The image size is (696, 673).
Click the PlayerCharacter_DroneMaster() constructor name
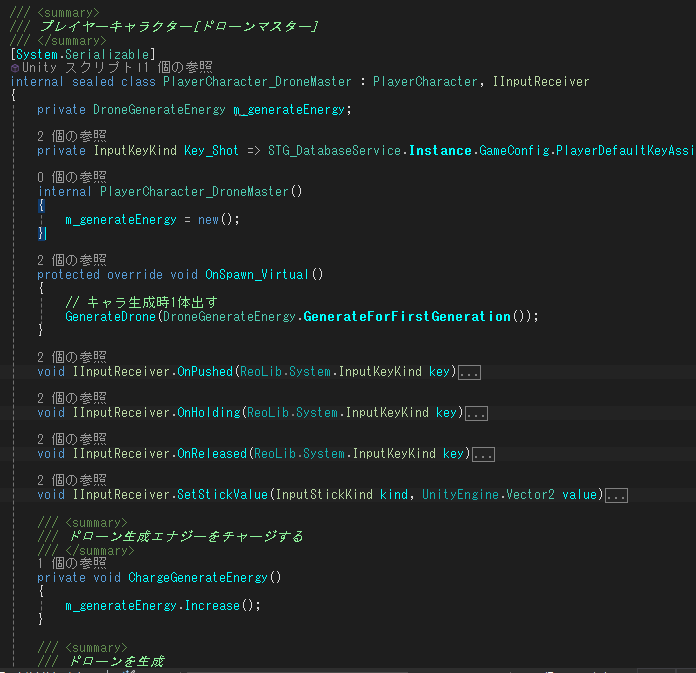[194, 192]
